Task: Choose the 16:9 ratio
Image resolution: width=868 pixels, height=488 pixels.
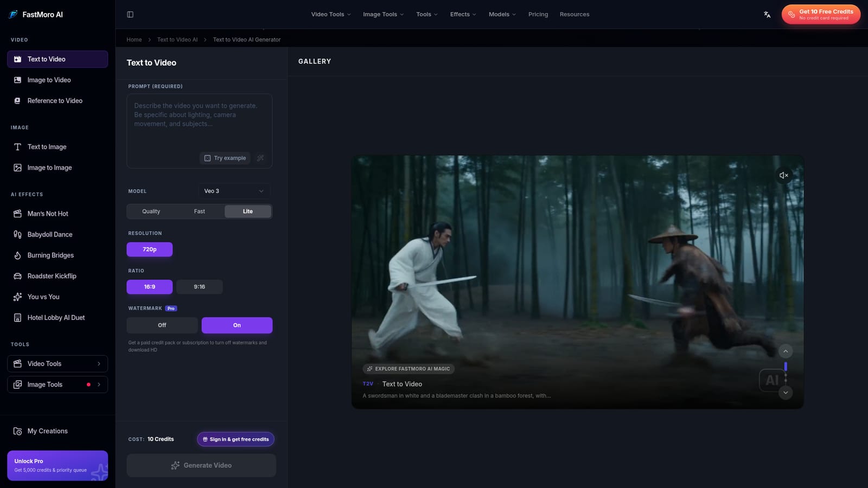Action: click(150, 287)
